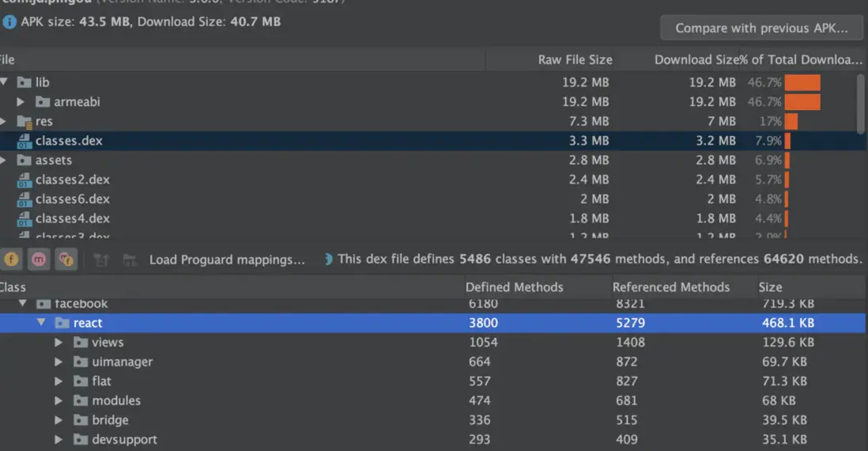Toggle show referenced methods and fields
This screenshot has height=451, width=868.
66,259
